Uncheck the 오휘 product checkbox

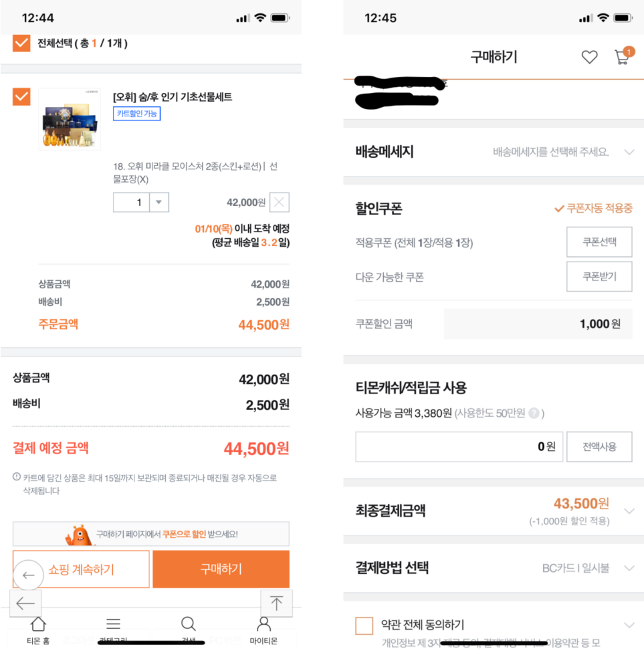(x=21, y=96)
